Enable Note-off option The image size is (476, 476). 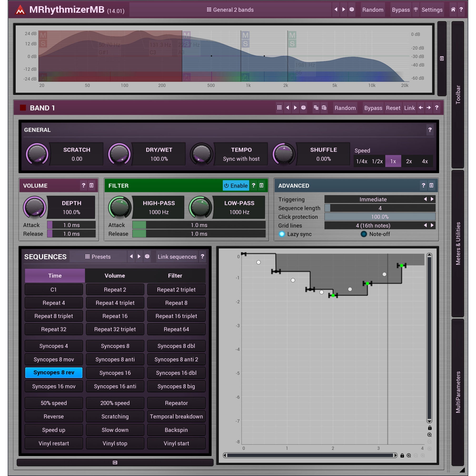(375, 234)
